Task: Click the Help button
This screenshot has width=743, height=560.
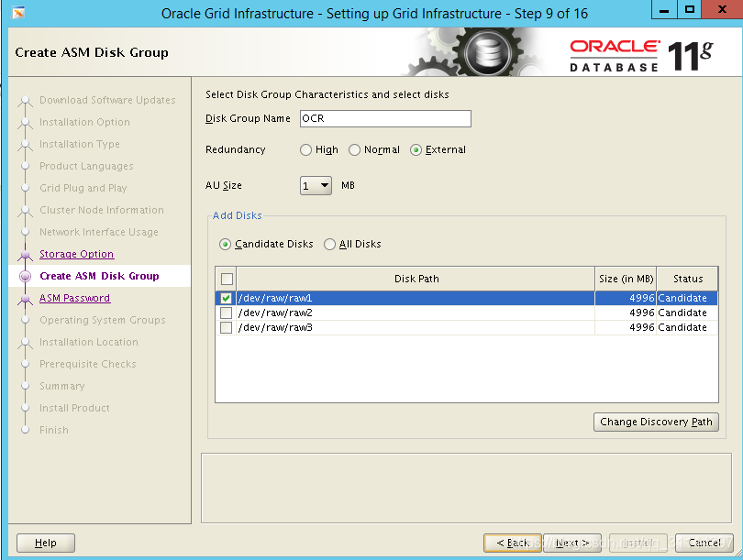Action: coord(46,543)
